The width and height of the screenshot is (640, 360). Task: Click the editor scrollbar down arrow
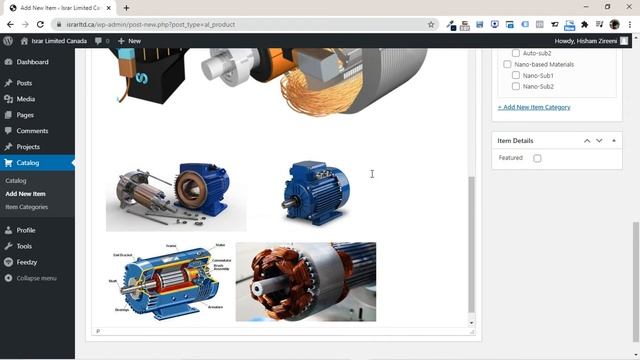tap(471, 323)
